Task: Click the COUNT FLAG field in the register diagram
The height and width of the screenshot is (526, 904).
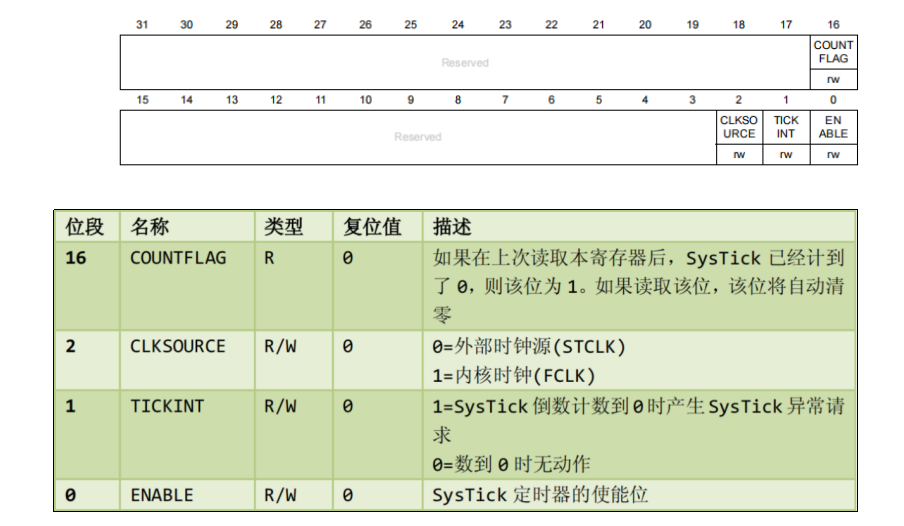Action: pyautogui.click(x=833, y=52)
